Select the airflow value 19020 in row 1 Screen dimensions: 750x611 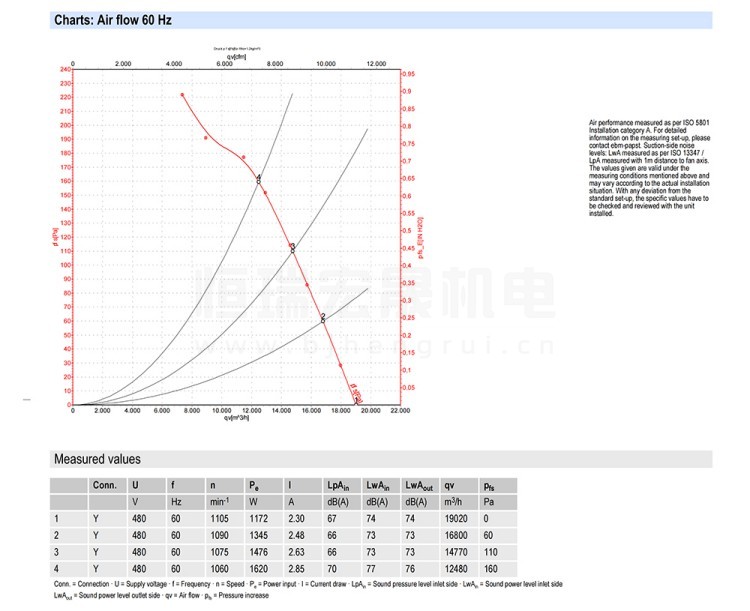[x=454, y=519]
